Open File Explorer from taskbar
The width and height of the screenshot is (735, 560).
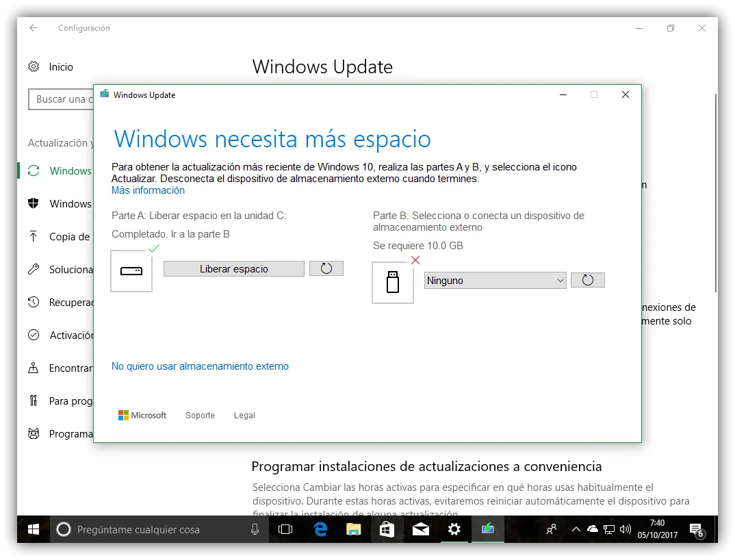click(353, 529)
